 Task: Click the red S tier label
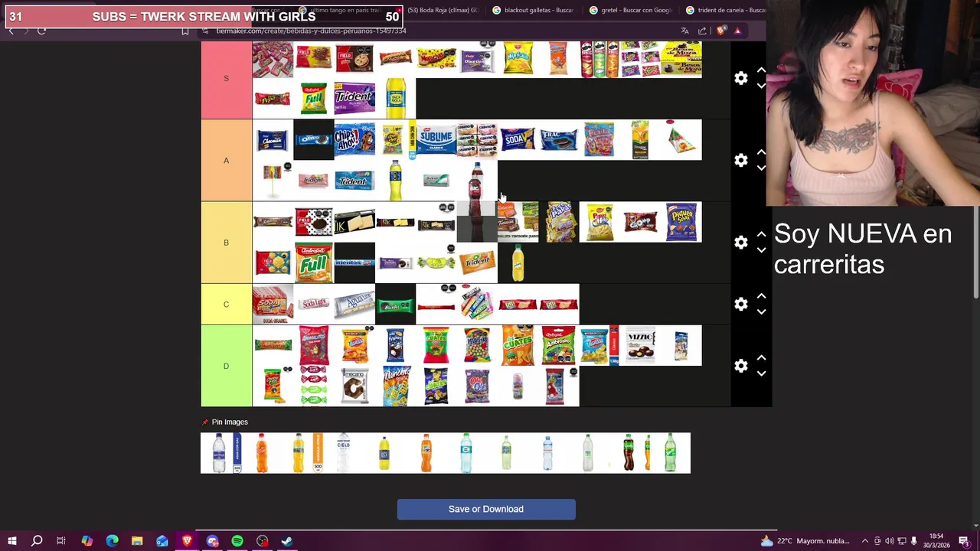point(226,78)
